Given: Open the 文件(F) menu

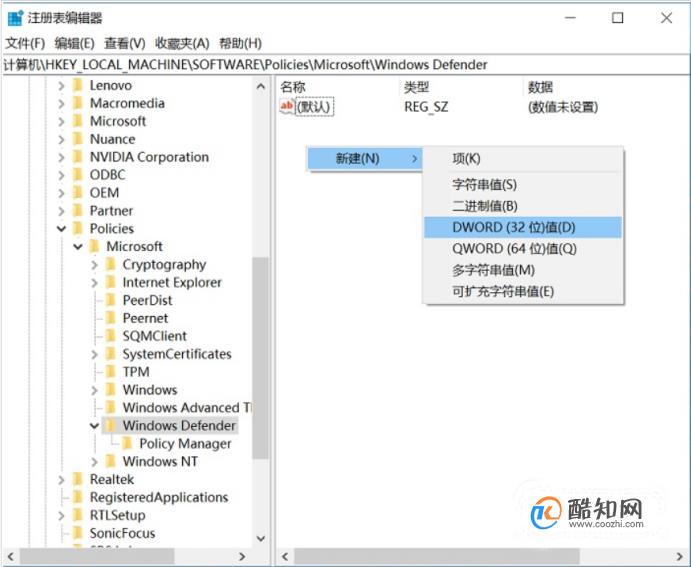Looking at the screenshot, I should point(25,43).
